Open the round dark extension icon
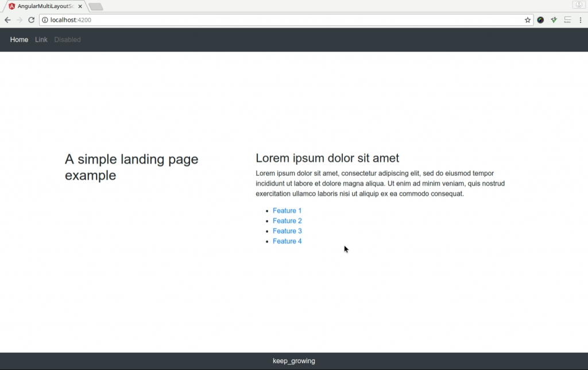The height and width of the screenshot is (370, 588). [x=540, y=20]
